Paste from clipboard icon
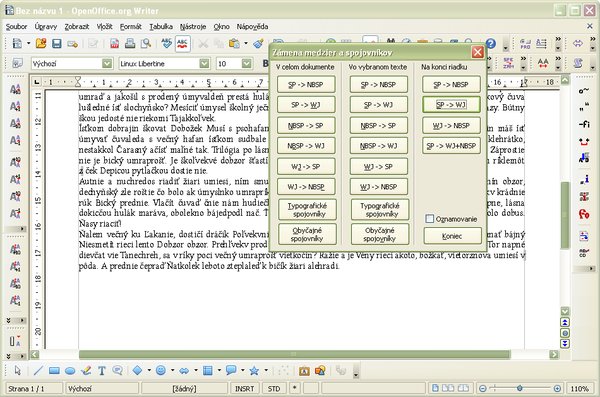 234,43
